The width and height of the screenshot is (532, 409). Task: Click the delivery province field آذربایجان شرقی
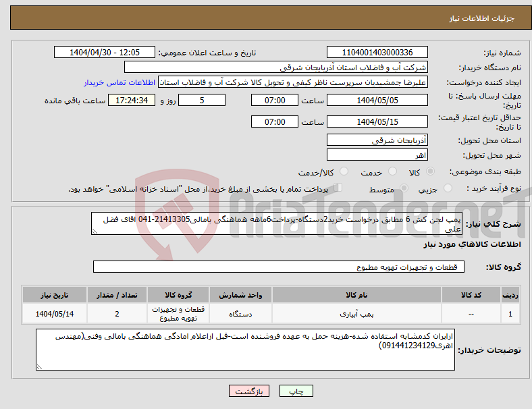[x=377, y=140]
